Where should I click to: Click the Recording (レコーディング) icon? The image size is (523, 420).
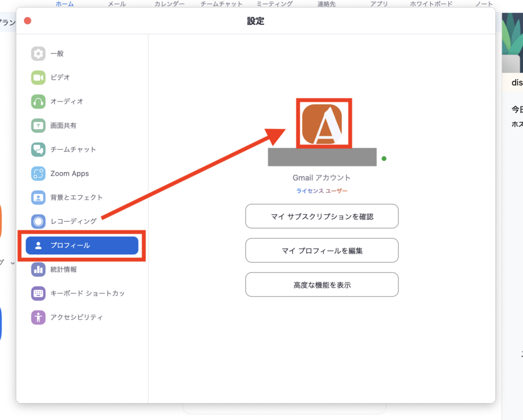click(38, 221)
